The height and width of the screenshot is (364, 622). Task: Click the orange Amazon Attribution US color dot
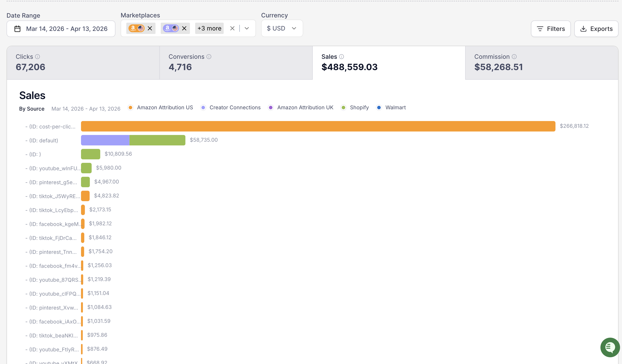(130, 107)
